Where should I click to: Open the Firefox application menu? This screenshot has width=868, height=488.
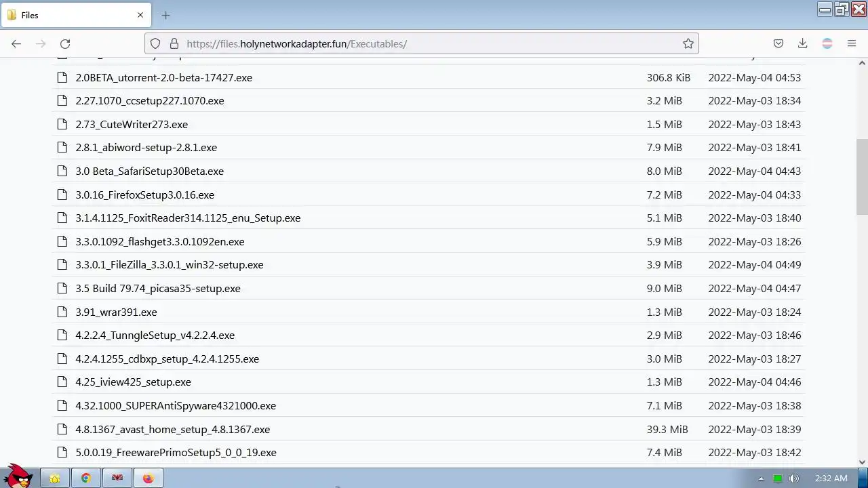[x=852, y=43]
